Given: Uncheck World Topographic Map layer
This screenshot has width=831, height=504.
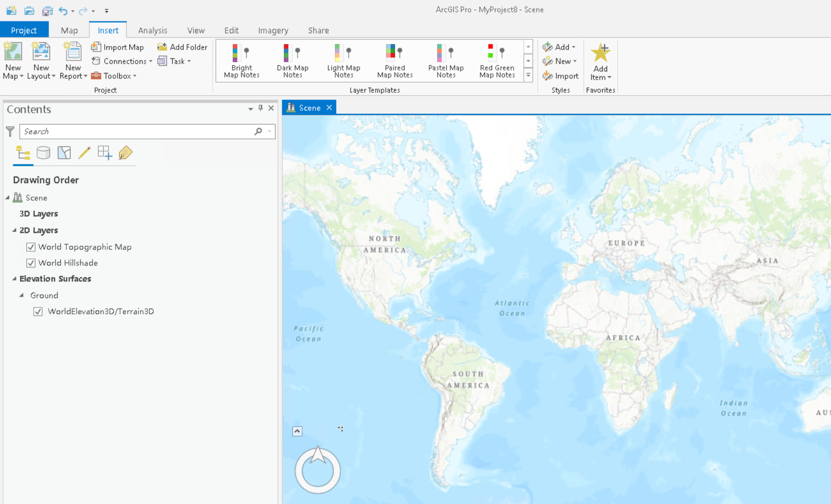Looking at the screenshot, I should pos(31,247).
